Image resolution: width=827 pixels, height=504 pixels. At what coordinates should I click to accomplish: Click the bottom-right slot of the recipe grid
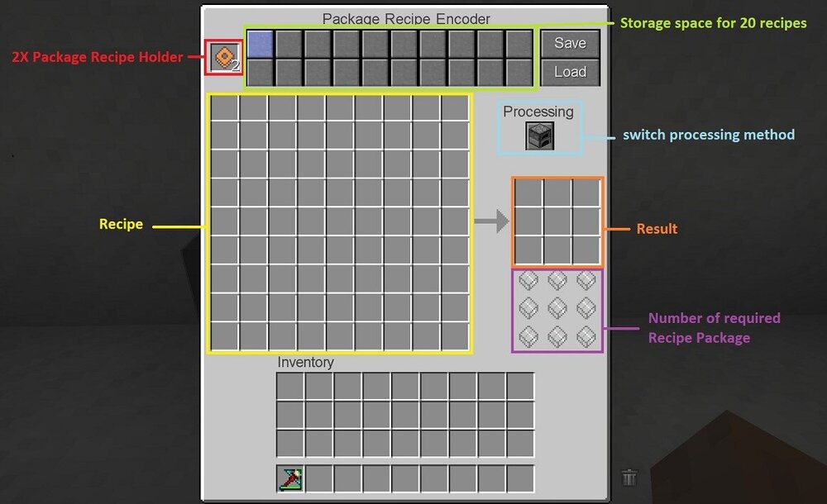tap(455, 337)
